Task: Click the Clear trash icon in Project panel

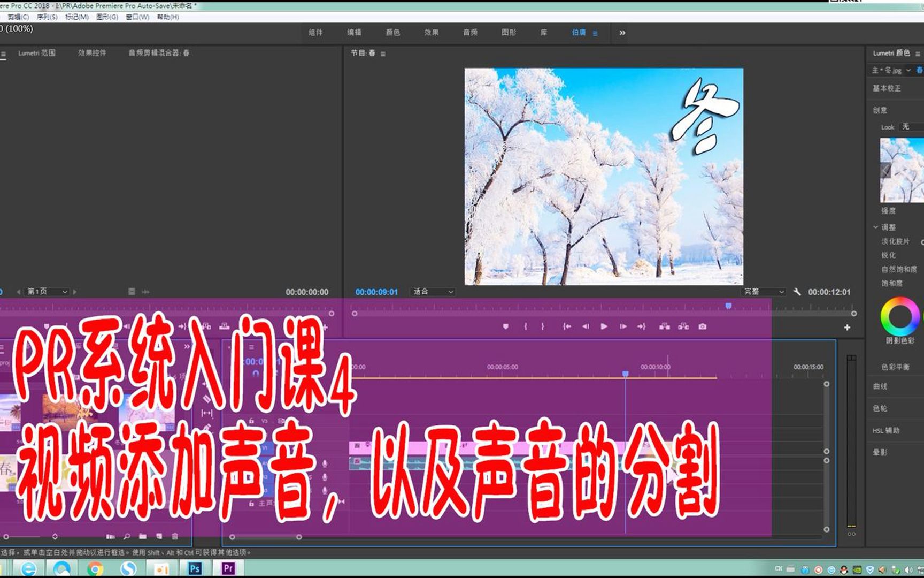Action: [x=175, y=536]
